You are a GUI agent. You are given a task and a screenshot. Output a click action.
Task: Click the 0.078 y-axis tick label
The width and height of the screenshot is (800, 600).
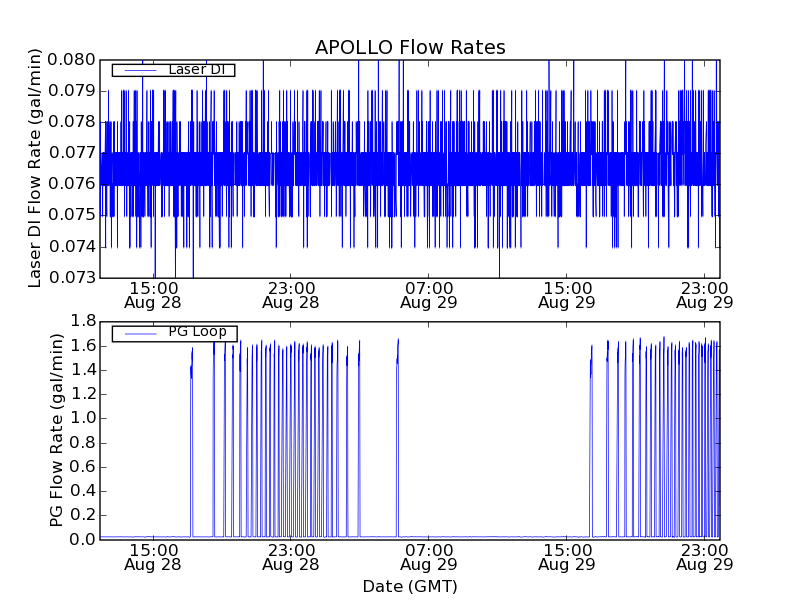click(71, 122)
